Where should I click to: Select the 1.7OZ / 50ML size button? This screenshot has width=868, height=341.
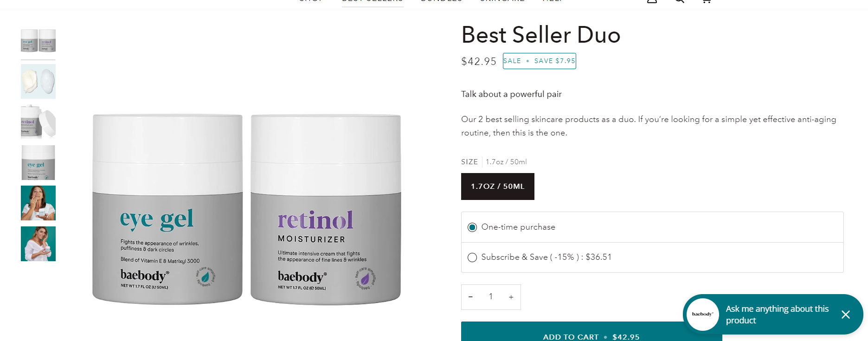click(x=497, y=187)
